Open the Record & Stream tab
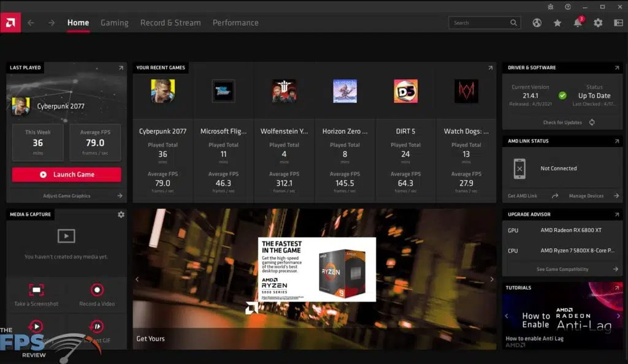The height and width of the screenshot is (364, 628). click(x=170, y=23)
